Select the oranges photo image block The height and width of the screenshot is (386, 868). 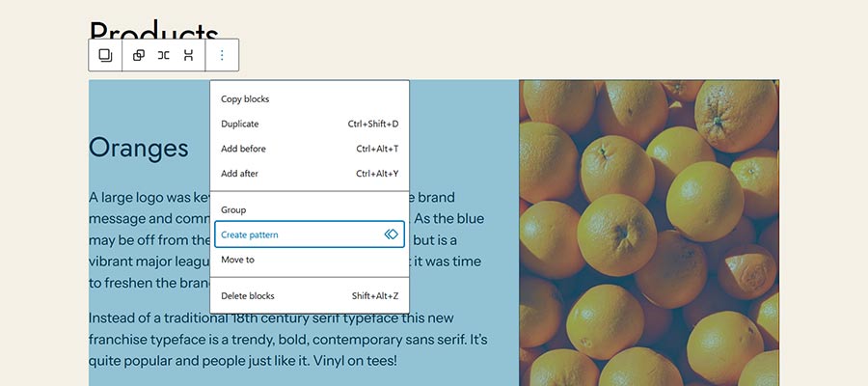tap(649, 233)
